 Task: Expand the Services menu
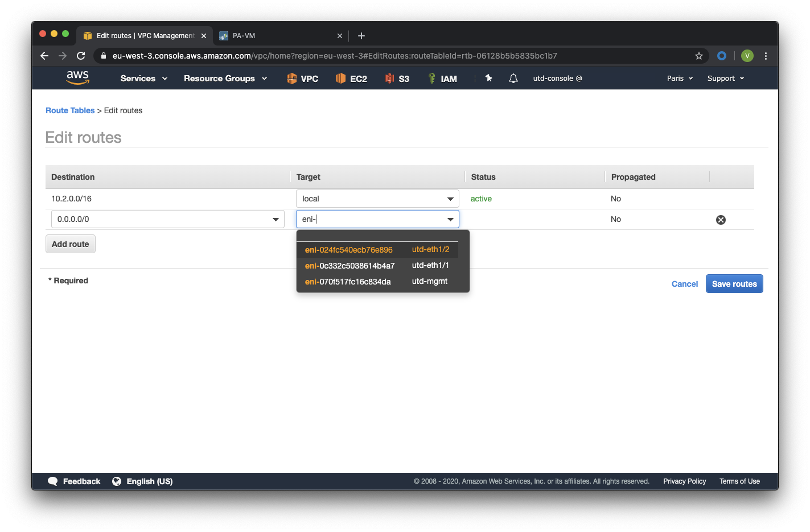[143, 79]
